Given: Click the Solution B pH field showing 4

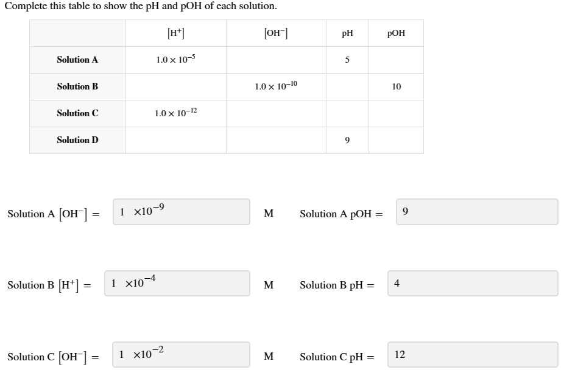Looking at the screenshot, I should coord(472,284).
